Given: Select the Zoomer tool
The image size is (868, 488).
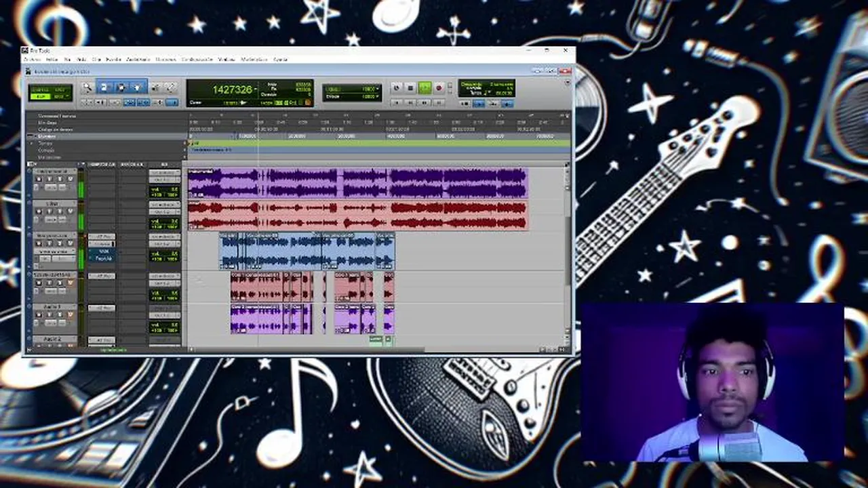Looking at the screenshot, I should coord(87,87).
